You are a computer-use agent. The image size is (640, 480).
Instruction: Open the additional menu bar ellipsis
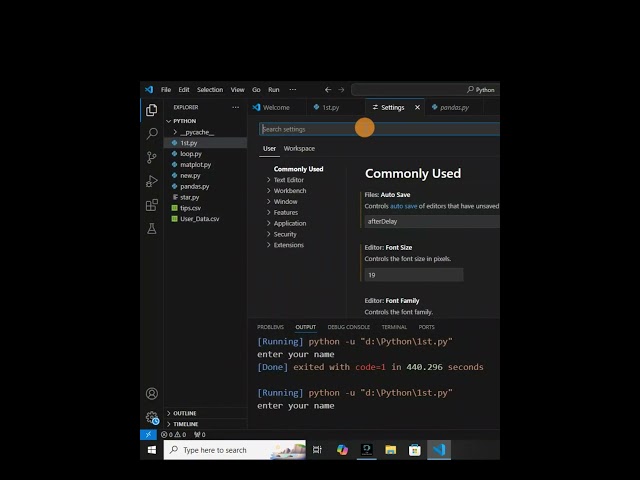tap(293, 89)
